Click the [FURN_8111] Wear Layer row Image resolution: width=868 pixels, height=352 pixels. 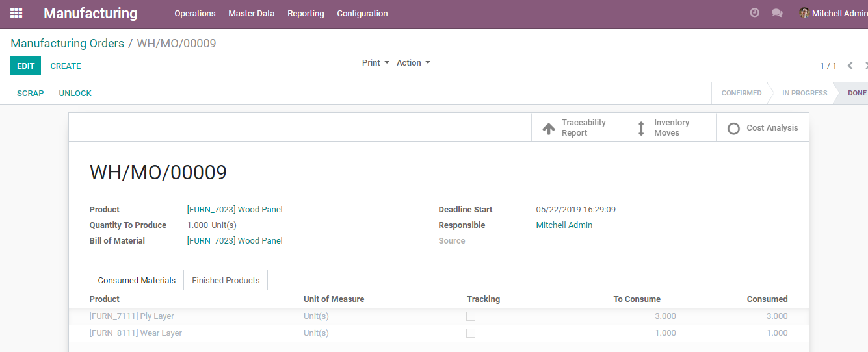(x=439, y=333)
